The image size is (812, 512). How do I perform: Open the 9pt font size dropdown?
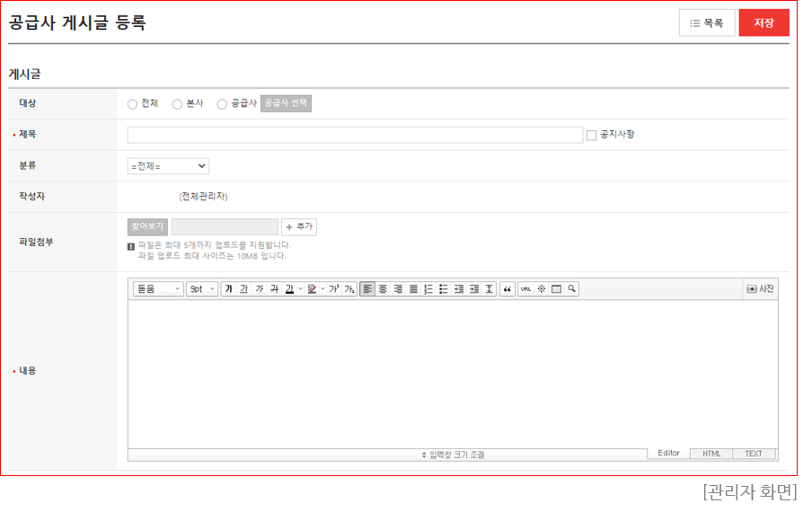coord(202,289)
